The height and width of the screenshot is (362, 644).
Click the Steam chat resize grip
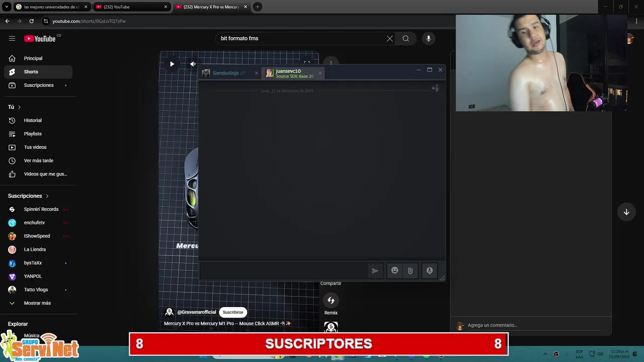tap(442, 278)
